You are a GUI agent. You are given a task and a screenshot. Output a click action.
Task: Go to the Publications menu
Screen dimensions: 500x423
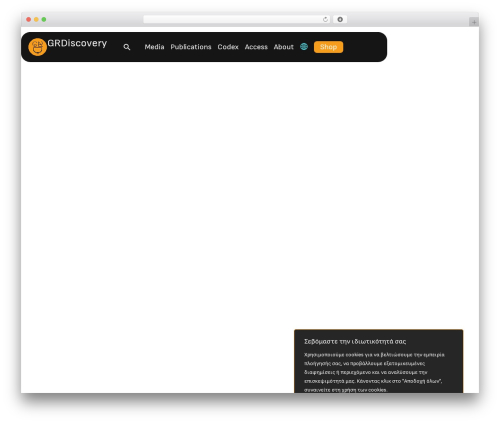tap(191, 47)
